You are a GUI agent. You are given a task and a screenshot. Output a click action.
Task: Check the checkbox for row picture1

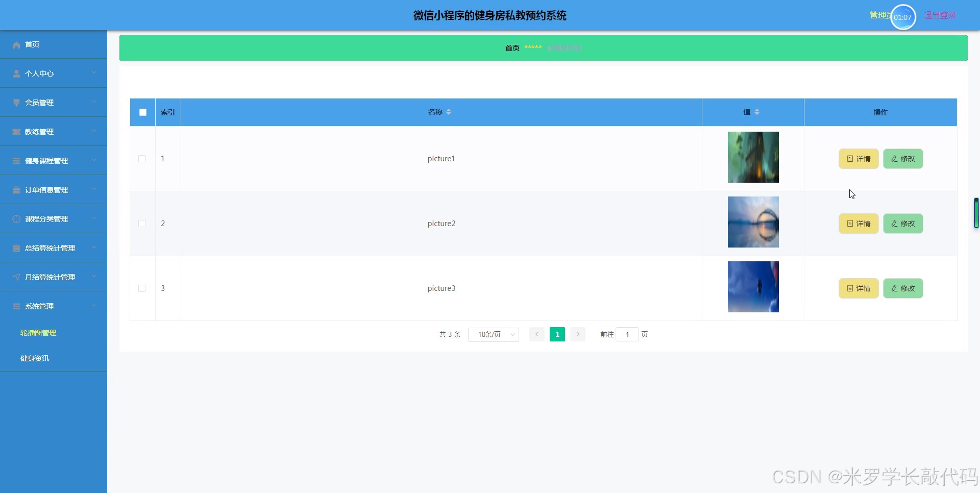click(x=142, y=159)
